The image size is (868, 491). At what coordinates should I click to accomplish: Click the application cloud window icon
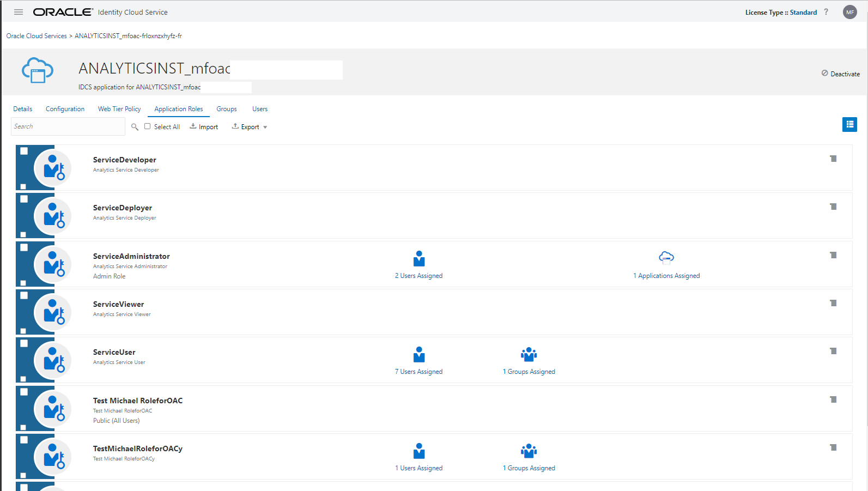click(38, 70)
